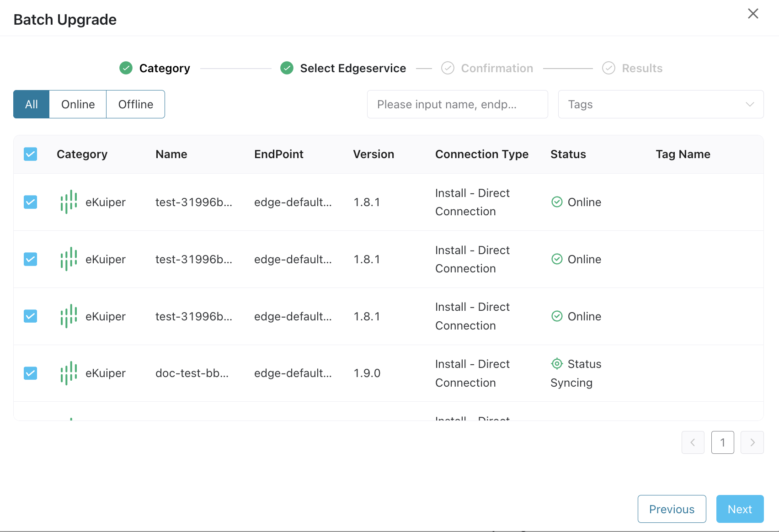779x532 pixels.
Task: Switch to the Offline filter tab
Action: [x=135, y=104]
